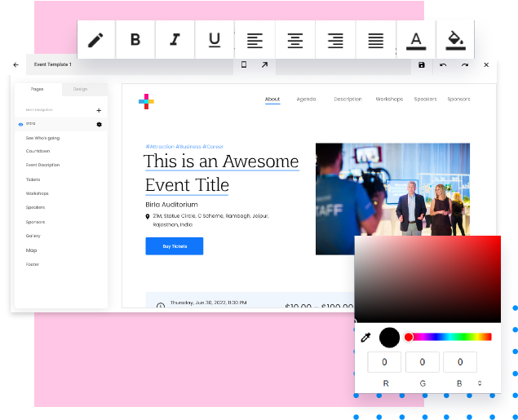Open the fill color bucket tool
Viewport: 518px width, 420px height.
[456, 40]
